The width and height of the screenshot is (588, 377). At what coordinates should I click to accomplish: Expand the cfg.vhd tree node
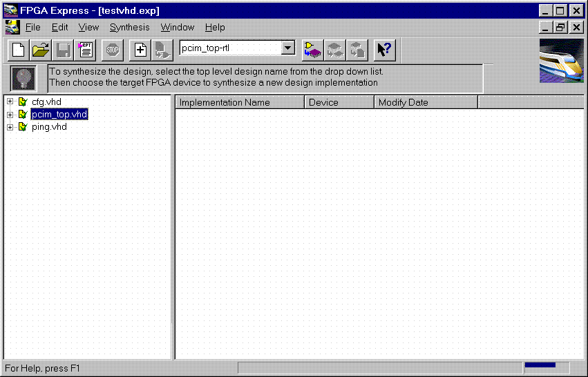pos(10,101)
